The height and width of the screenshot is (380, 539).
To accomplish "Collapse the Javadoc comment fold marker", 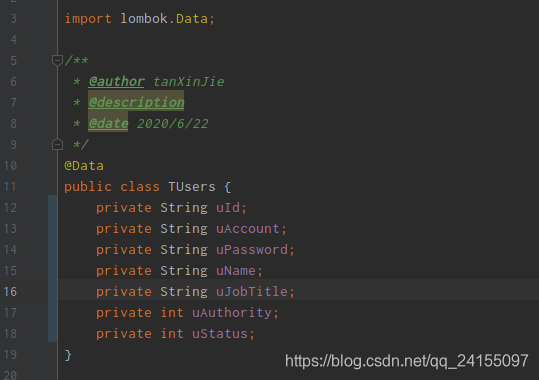I will (x=57, y=60).
